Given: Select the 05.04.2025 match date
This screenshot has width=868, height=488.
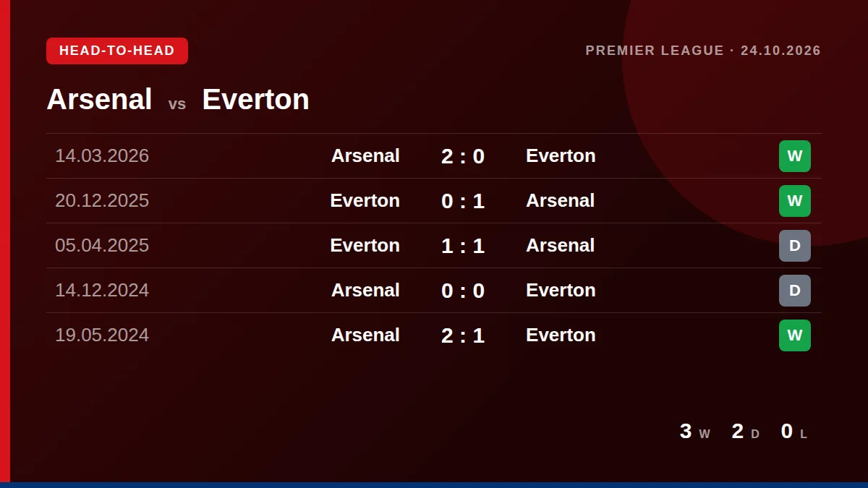Looking at the screenshot, I should pyautogui.click(x=102, y=246).
